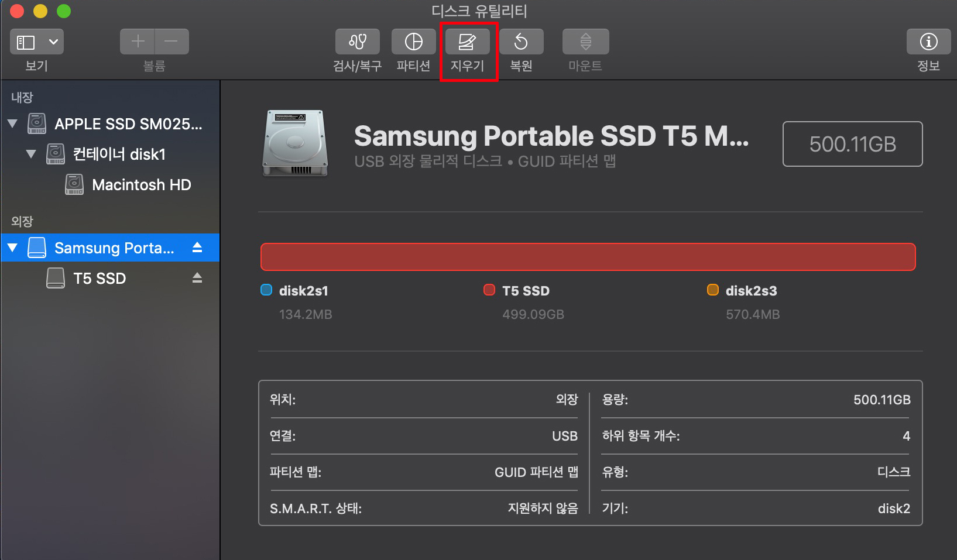The image size is (957, 560).
Task: Click the red partition usage bar
Action: click(588, 257)
